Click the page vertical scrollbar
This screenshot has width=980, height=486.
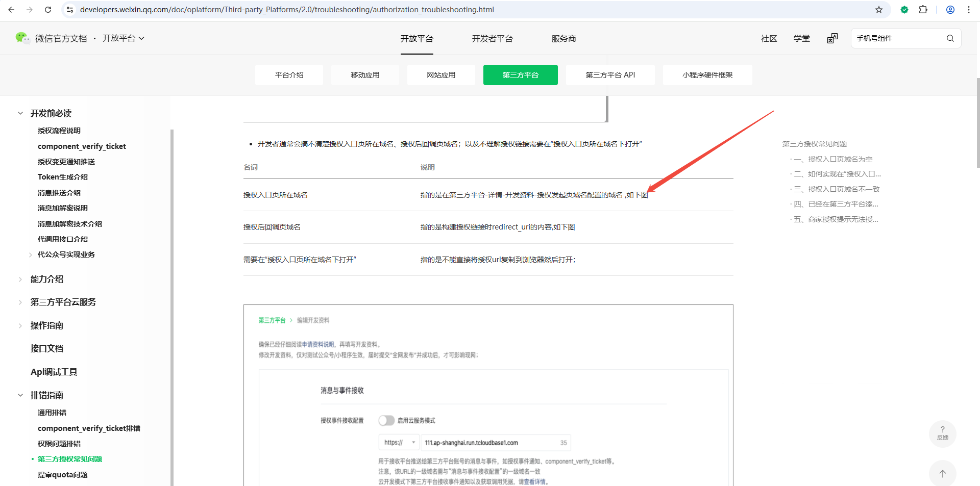coord(977,122)
